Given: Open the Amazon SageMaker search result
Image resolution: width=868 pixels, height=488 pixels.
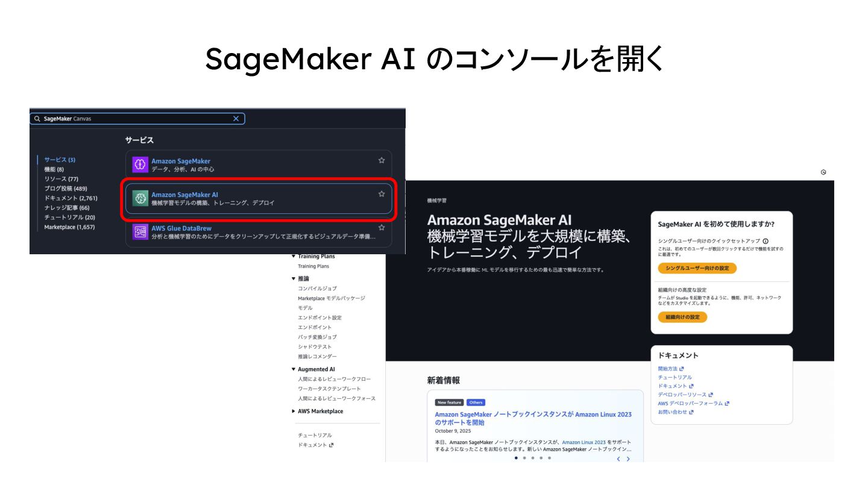Looking at the screenshot, I should [259, 164].
